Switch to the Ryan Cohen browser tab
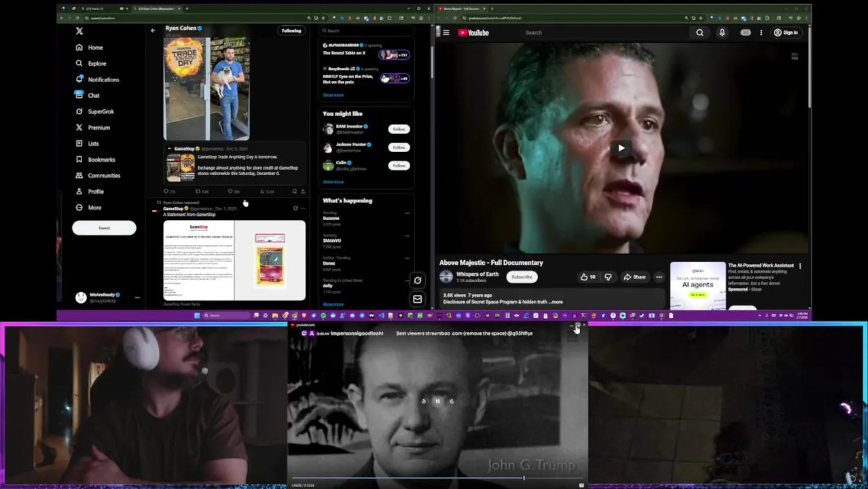The width and height of the screenshot is (868, 489). tap(158, 9)
